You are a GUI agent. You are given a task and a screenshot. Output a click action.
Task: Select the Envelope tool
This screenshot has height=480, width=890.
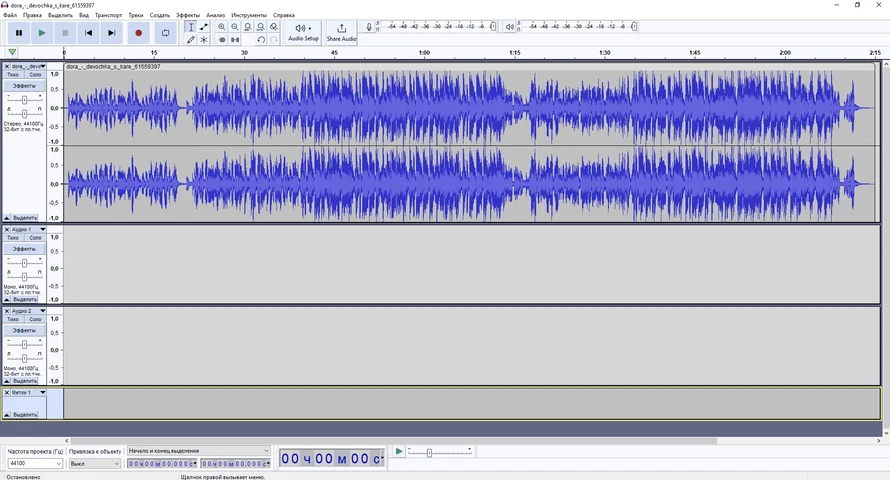tap(204, 27)
